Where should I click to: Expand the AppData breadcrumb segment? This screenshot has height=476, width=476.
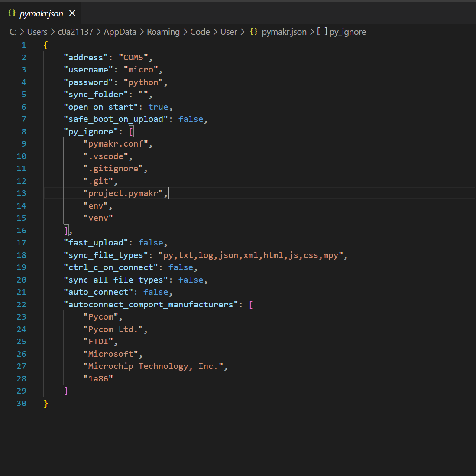pos(120,32)
